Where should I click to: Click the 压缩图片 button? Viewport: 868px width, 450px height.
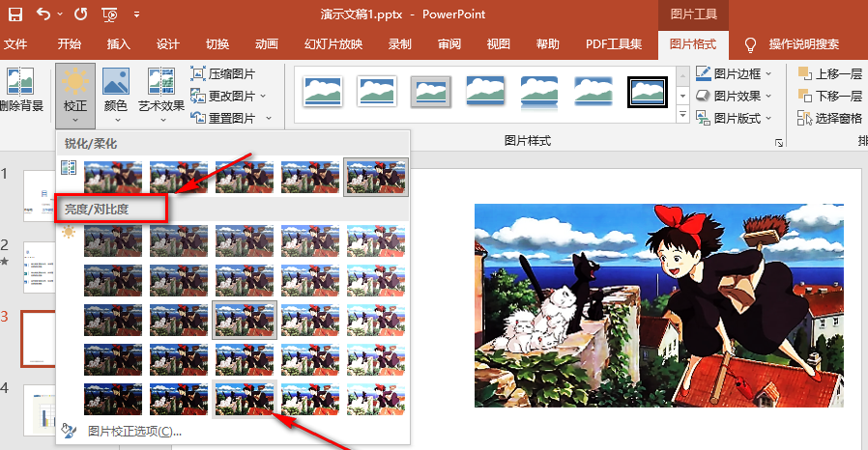coord(223,73)
